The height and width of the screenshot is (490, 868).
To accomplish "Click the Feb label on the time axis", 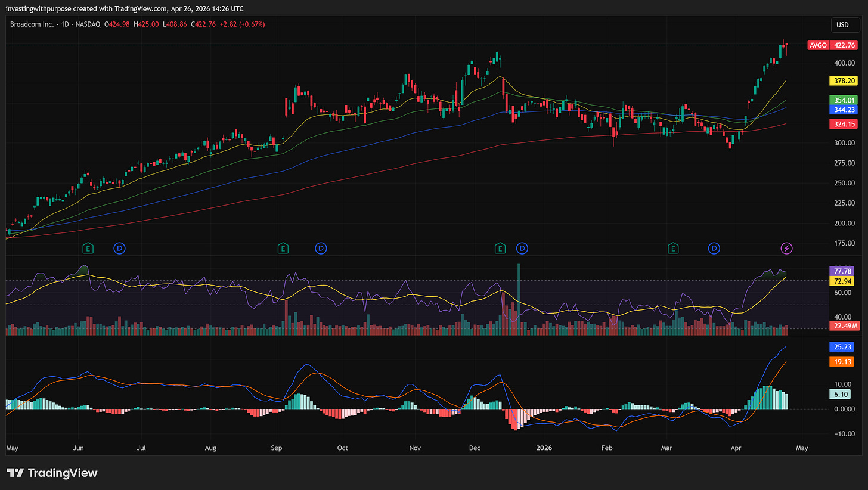I will [x=607, y=447].
